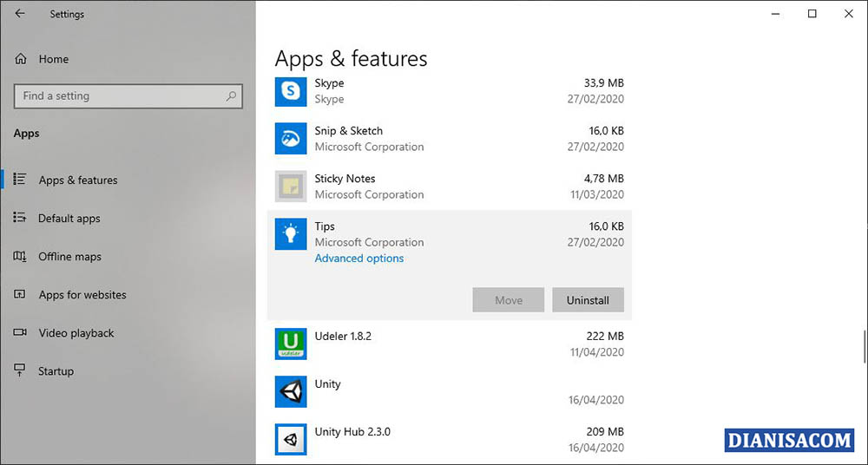Maximize the Settings window
Image resolution: width=868 pixels, height=465 pixels.
coord(812,15)
